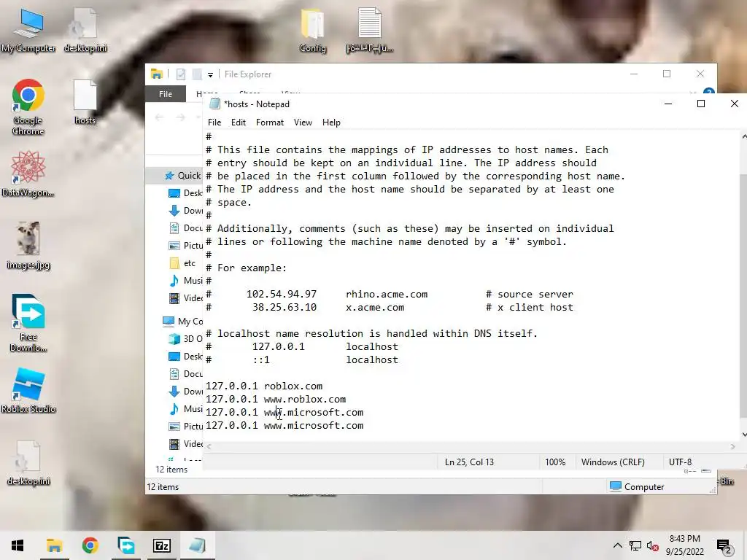The image size is (747, 560).
Task: Open Free Download Manager taskbar icon
Action: click(x=125, y=545)
